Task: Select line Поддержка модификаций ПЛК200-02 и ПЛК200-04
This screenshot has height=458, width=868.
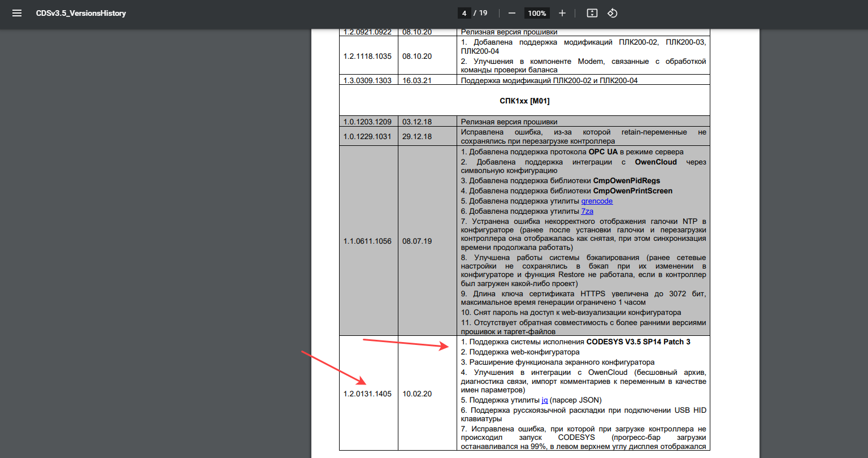Action: coord(549,80)
